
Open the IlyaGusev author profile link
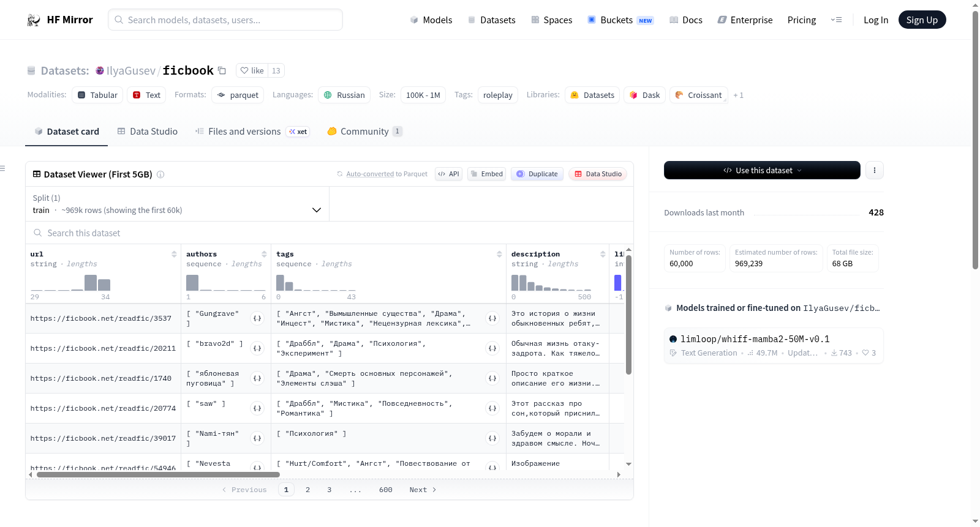point(131,71)
